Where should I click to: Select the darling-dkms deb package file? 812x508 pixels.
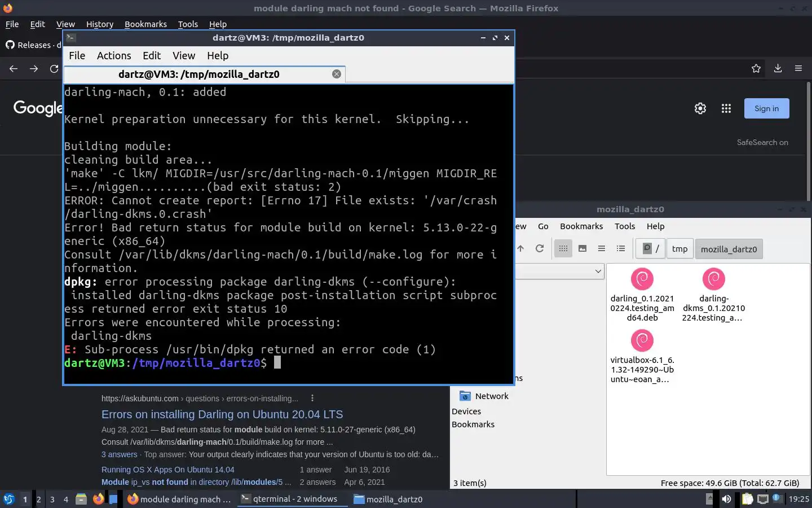(713, 295)
